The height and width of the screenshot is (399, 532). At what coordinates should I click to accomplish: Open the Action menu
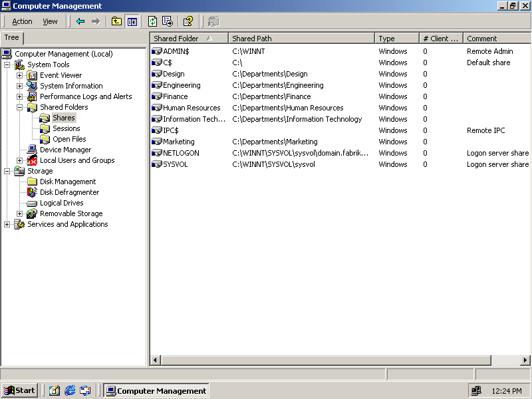pyautogui.click(x=22, y=21)
